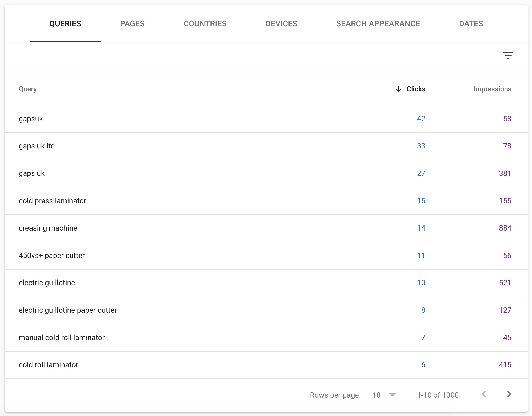Switch to the Search Appearance tab
The image size is (532, 416).
click(x=378, y=24)
